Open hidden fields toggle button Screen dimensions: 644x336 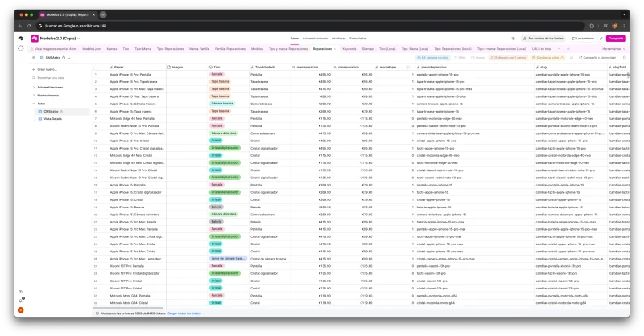point(432,58)
